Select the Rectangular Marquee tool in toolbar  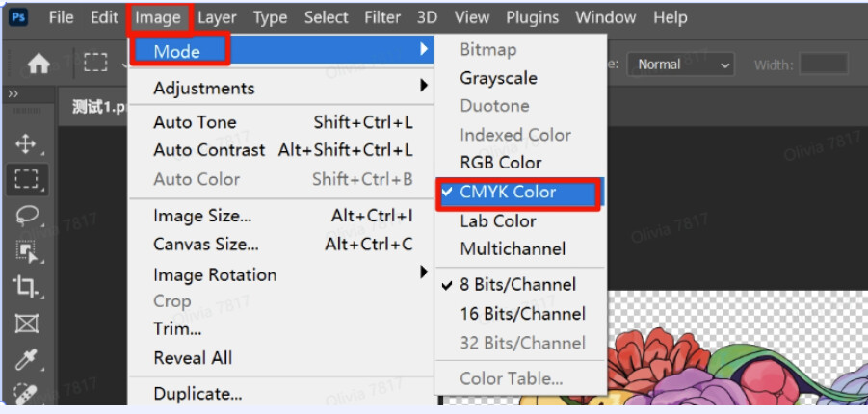click(x=26, y=179)
